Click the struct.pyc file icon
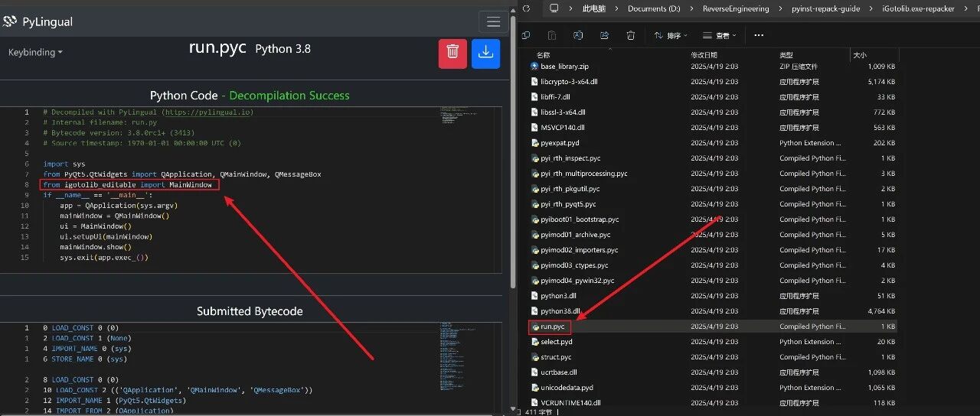This screenshot has height=416, width=980. click(x=534, y=357)
